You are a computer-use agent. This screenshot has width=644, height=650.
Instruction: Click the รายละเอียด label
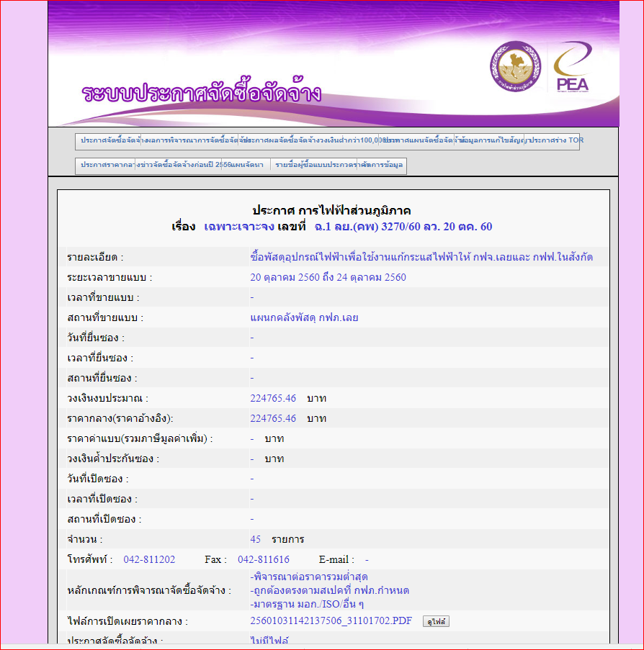point(95,258)
